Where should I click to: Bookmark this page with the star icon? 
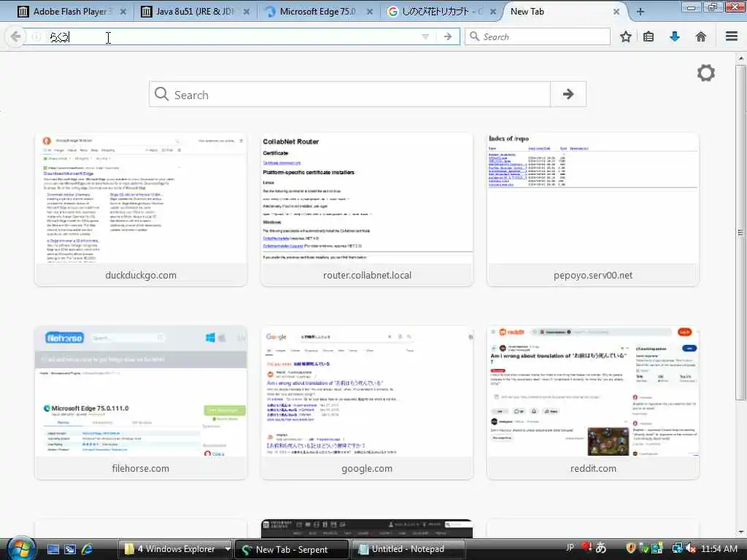pyautogui.click(x=625, y=36)
